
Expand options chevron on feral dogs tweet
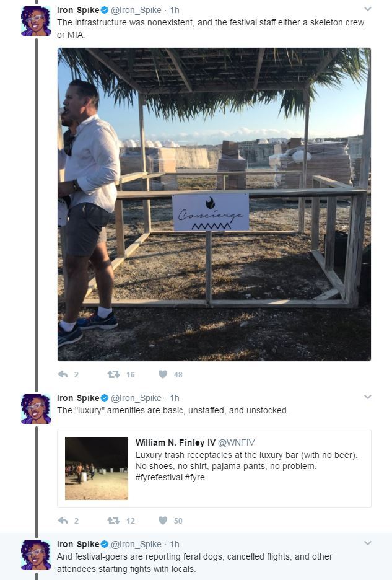[x=367, y=543]
